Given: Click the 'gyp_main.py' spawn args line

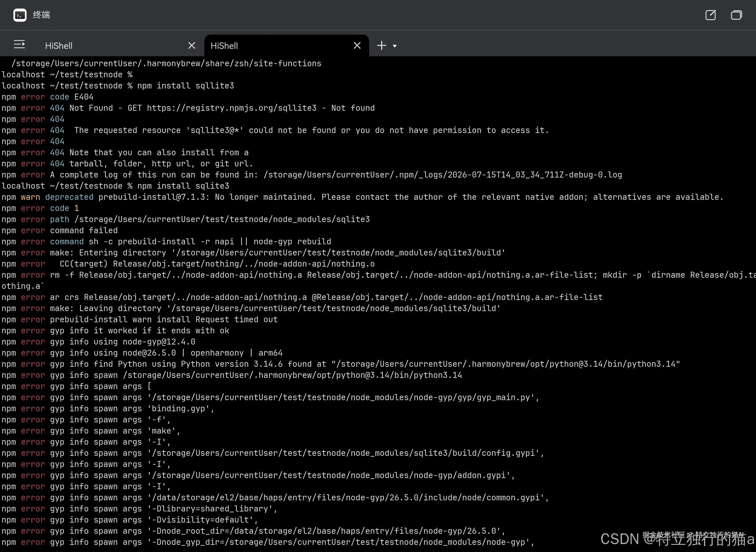Looking at the screenshot, I should click(270, 398).
